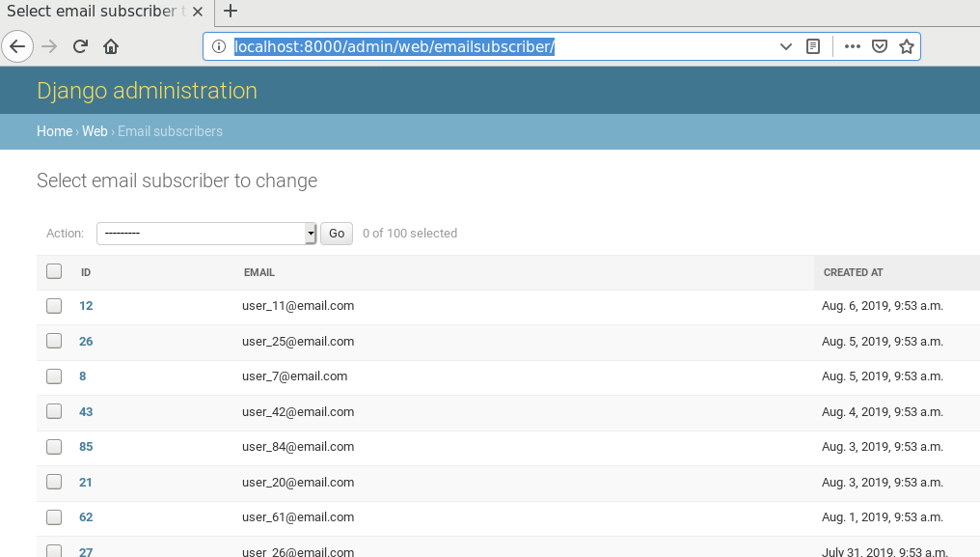Click the browser forward arrow
Image resolution: width=980 pixels, height=557 pixels.
click(x=49, y=46)
